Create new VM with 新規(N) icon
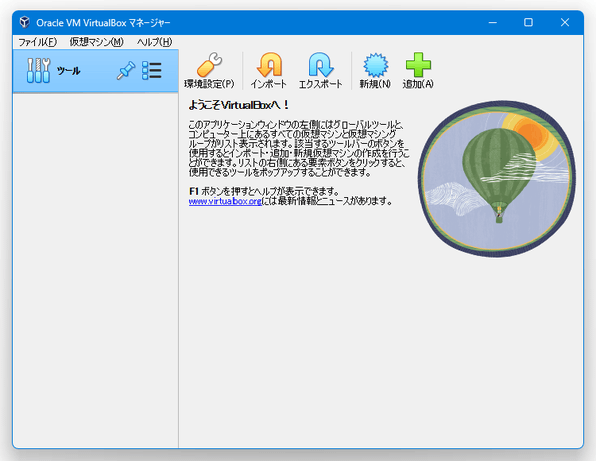596x461 pixels. [376, 65]
